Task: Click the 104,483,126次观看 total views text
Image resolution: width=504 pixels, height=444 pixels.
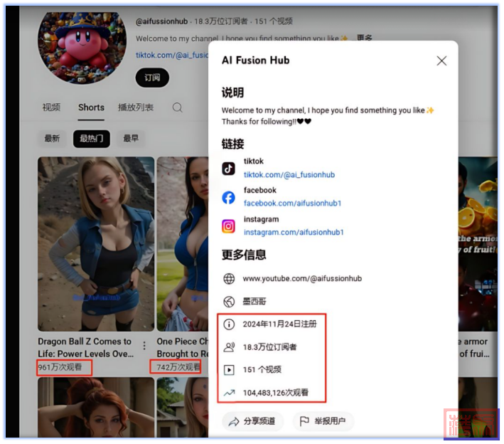Action: pyautogui.click(x=276, y=393)
